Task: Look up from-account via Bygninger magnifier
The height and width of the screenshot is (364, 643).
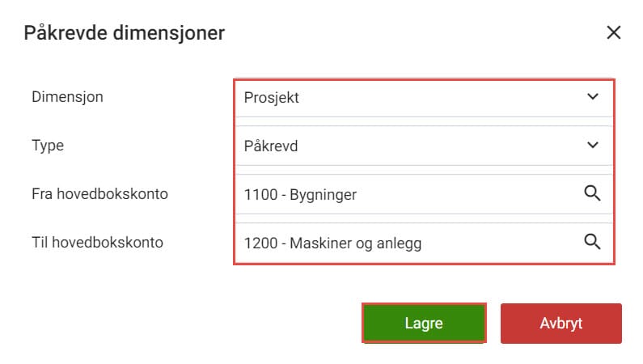Action: 592,193
